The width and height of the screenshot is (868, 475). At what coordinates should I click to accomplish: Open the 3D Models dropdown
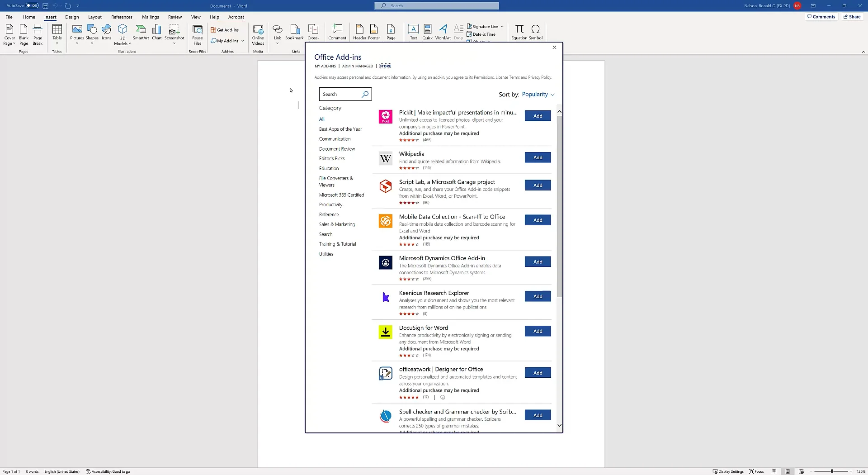click(123, 35)
